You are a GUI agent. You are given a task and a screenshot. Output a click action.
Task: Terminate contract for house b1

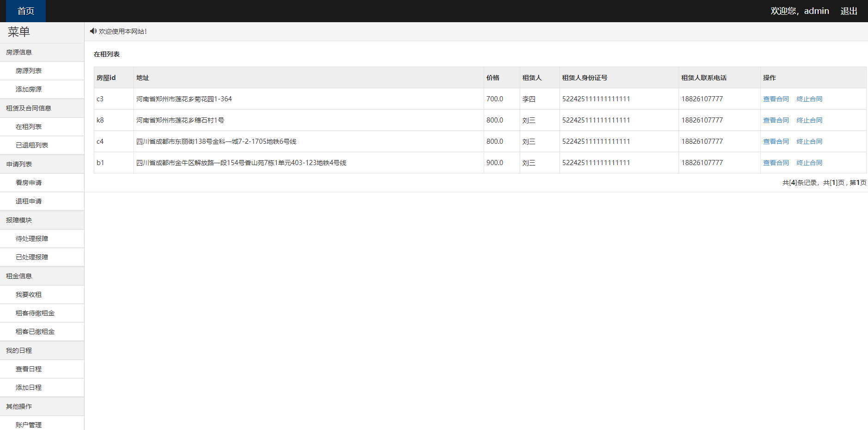(809, 163)
